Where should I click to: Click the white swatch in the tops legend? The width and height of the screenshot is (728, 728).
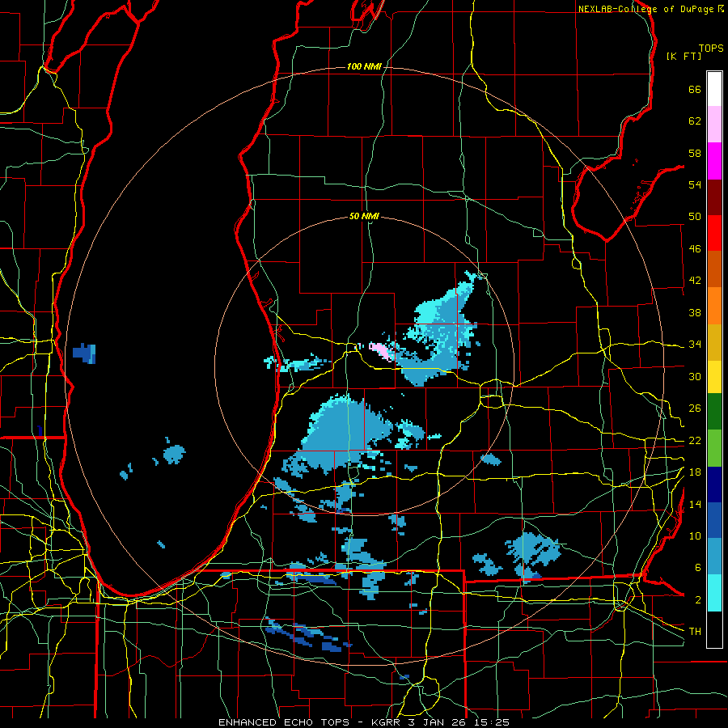click(x=714, y=89)
